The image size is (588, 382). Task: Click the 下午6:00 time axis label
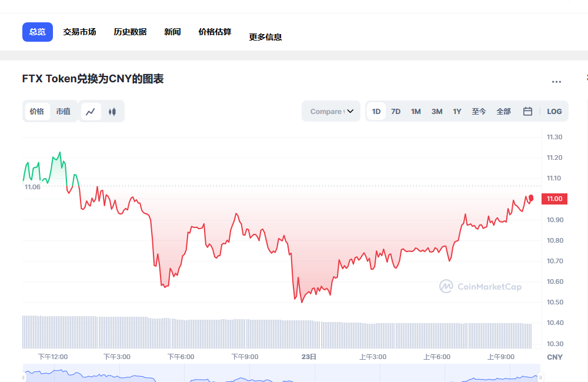(181, 357)
